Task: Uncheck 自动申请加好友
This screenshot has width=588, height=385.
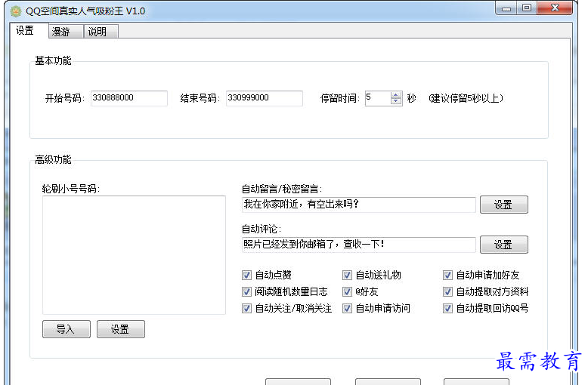Action: [447, 276]
